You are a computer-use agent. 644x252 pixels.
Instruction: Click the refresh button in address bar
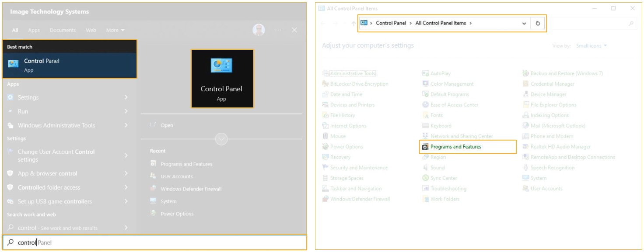[538, 24]
